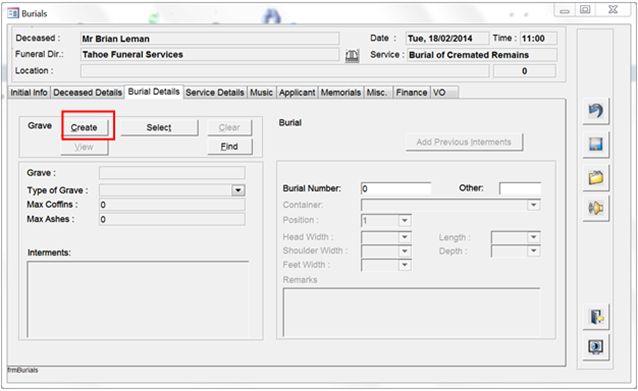Viewport: 638px width, 391px height.
Task: Open the Head Width dropdown
Action: [404, 237]
